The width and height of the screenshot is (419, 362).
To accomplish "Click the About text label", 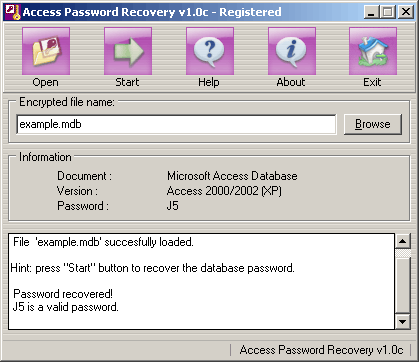I will [x=291, y=82].
